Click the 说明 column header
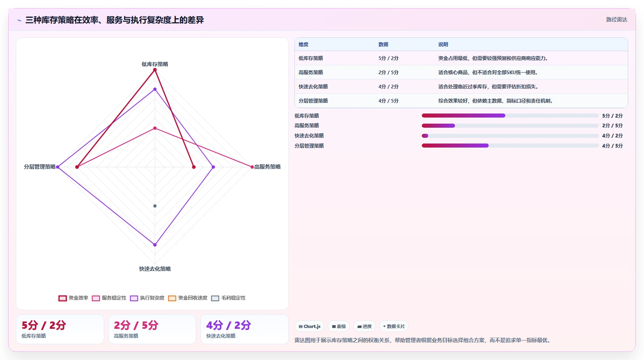The image size is (644, 360). tap(443, 45)
